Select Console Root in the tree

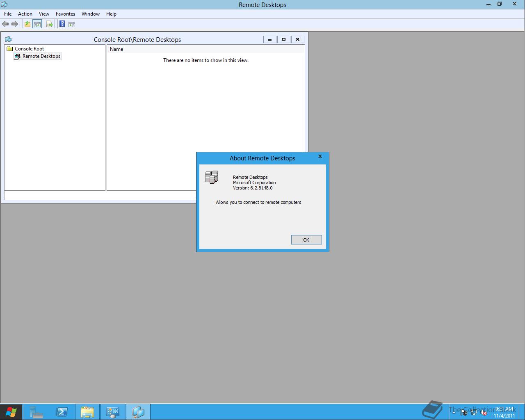29,48
